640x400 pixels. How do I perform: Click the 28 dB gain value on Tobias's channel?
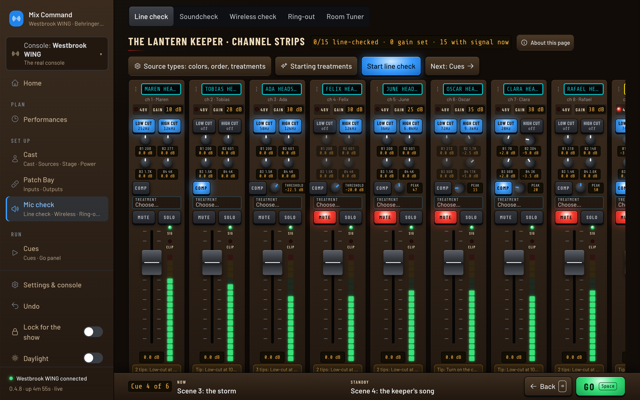tap(234, 109)
